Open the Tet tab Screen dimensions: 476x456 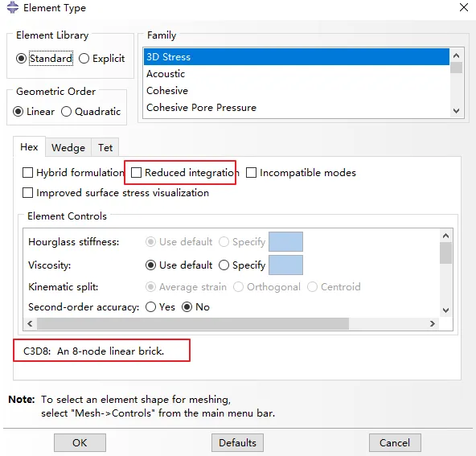tap(105, 147)
